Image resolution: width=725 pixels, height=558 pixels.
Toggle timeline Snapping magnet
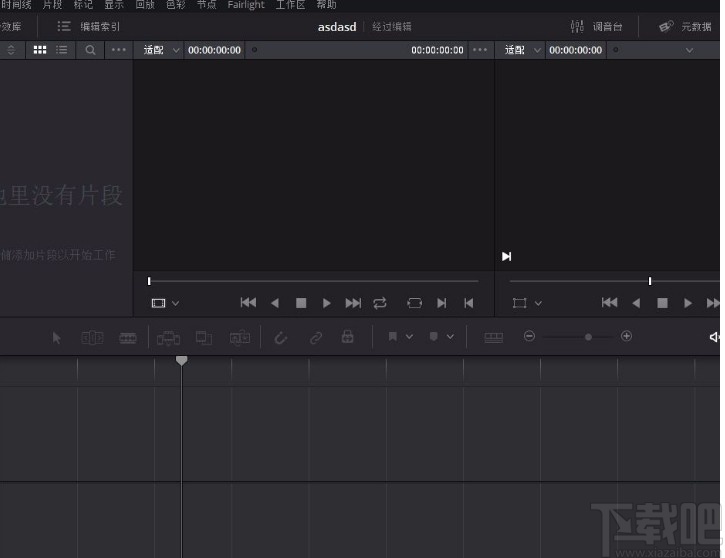click(281, 338)
